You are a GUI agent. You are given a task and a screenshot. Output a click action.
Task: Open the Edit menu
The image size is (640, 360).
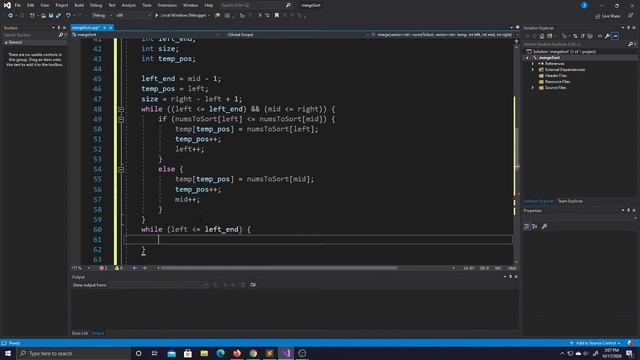point(31,5)
